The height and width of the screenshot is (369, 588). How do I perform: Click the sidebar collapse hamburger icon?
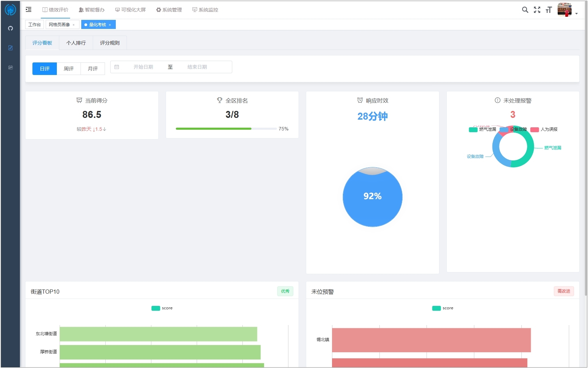29,10
